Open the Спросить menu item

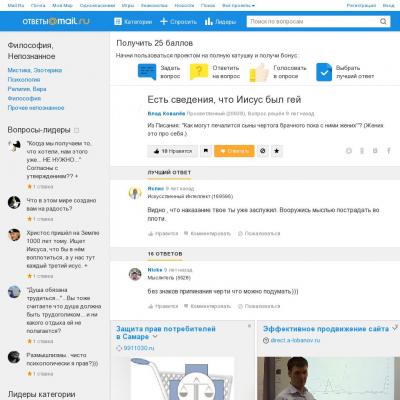tap(178, 22)
